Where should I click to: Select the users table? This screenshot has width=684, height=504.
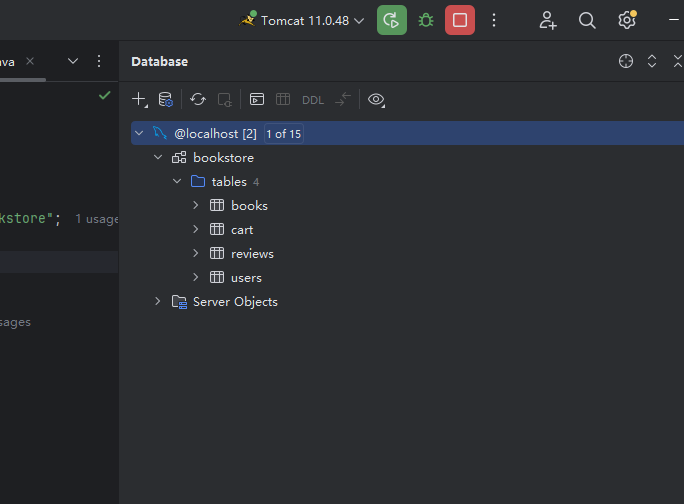click(x=246, y=278)
